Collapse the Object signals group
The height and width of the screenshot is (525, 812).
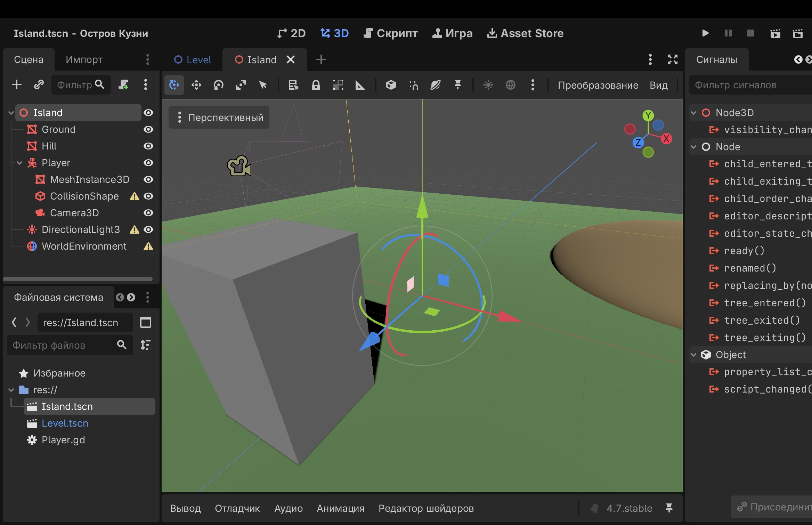point(693,355)
